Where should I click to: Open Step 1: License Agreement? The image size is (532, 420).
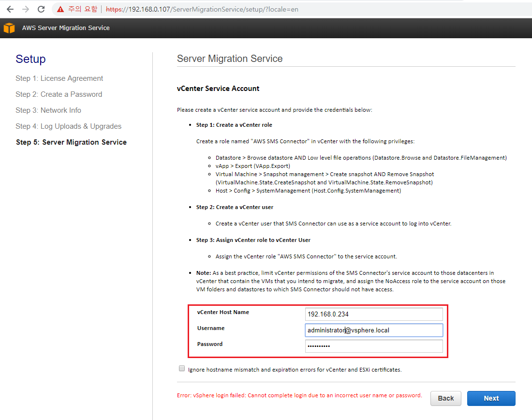[59, 78]
